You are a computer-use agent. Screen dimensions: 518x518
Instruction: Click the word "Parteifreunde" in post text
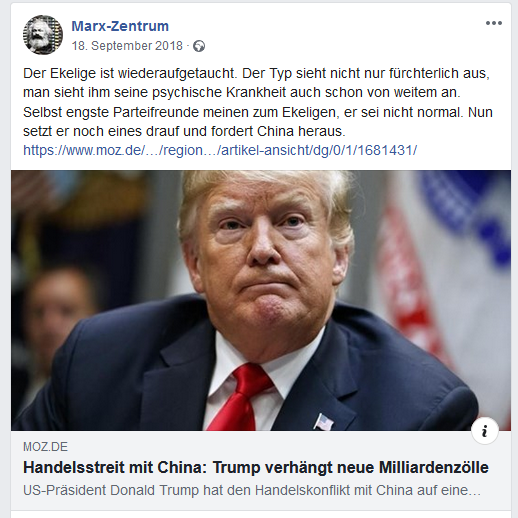tap(156, 112)
